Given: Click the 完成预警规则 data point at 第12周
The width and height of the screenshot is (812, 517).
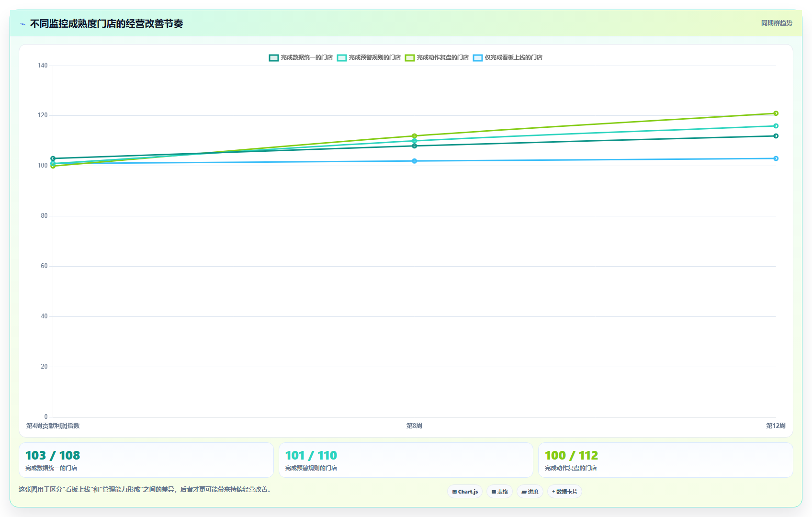Looking at the screenshot, I should click(776, 126).
